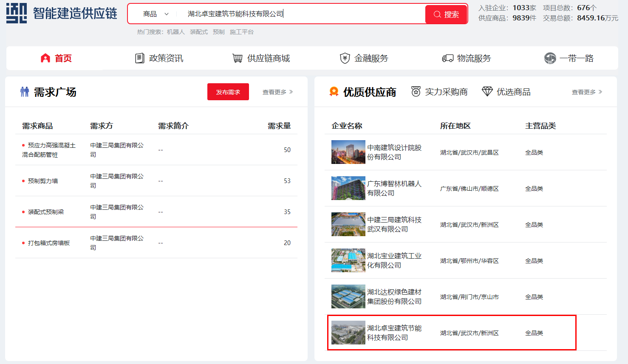Click the truck icon beside 物流服务
This screenshot has height=364, width=628.
pos(448,58)
